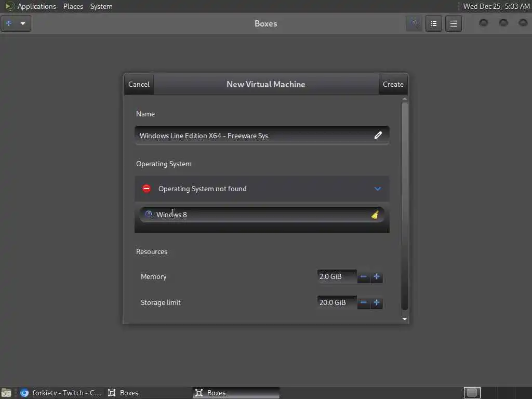Image resolution: width=532 pixels, height=399 pixels.
Task: Increase Storage limit with plus button
Action: pyautogui.click(x=376, y=303)
